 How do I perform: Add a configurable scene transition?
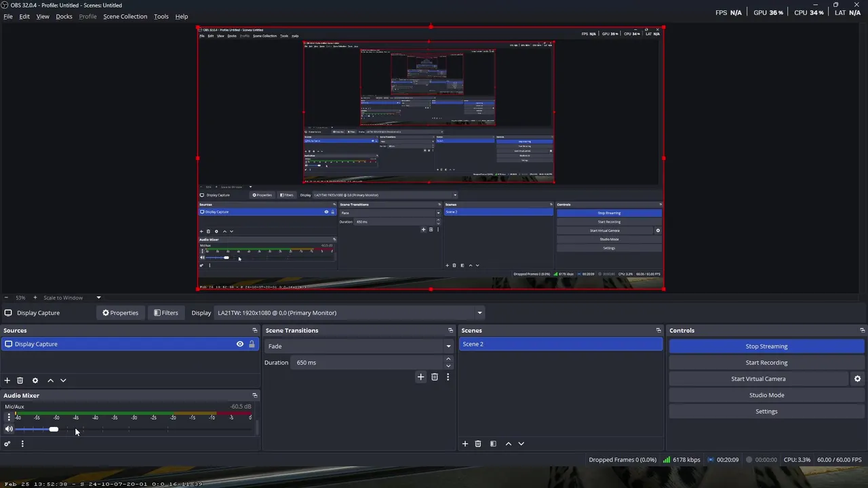click(x=420, y=377)
